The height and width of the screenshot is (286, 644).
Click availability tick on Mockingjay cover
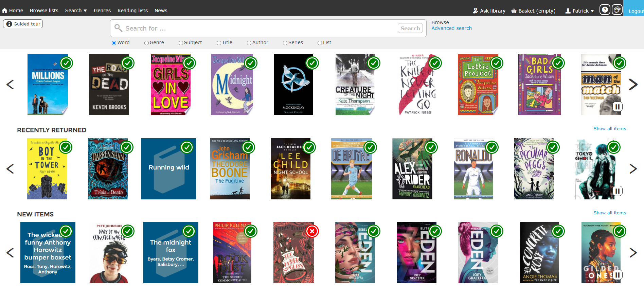[312, 63]
